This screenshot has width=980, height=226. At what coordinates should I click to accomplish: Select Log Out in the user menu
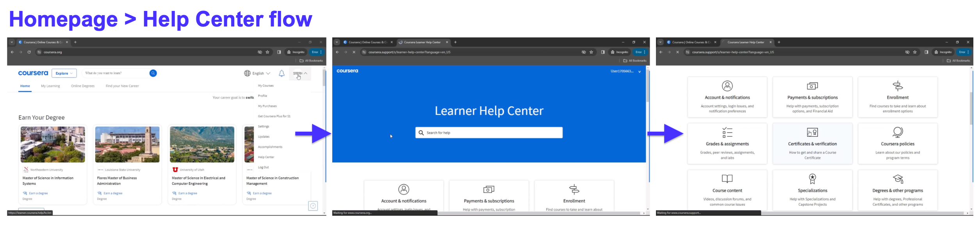[x=264, y=168]
